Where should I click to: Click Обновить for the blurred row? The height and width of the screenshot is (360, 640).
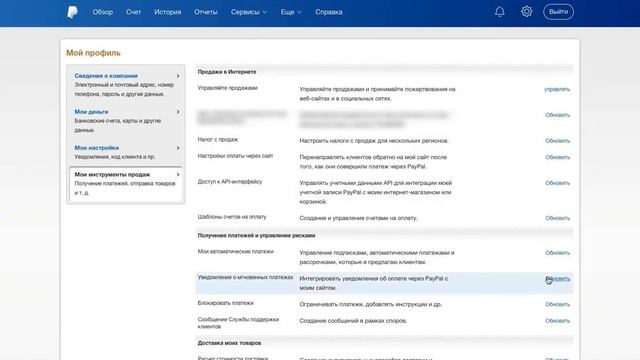tap(558, 115)
